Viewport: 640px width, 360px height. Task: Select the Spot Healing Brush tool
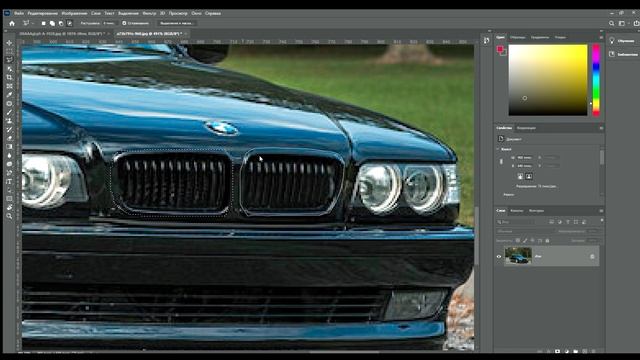tap(9, 103)
